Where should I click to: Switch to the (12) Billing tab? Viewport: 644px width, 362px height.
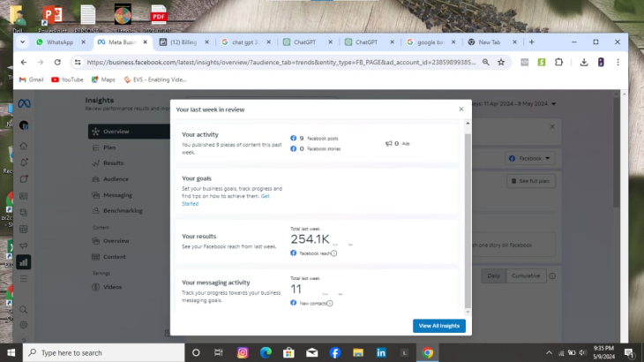184,41
